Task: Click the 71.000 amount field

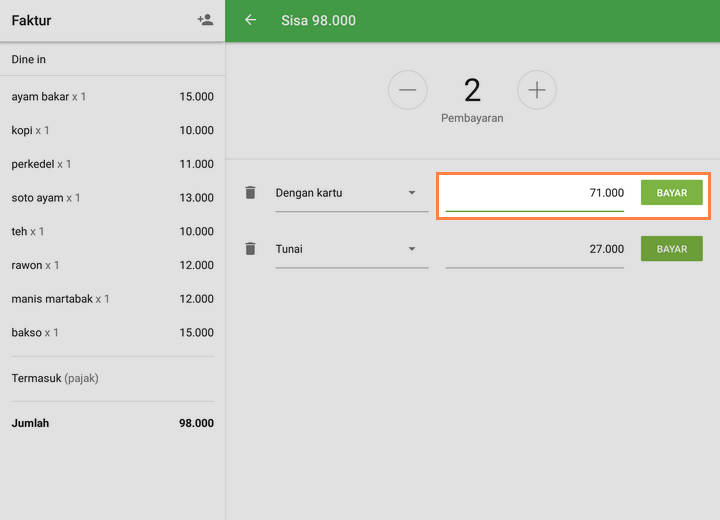Action: [x=534, y=193]
